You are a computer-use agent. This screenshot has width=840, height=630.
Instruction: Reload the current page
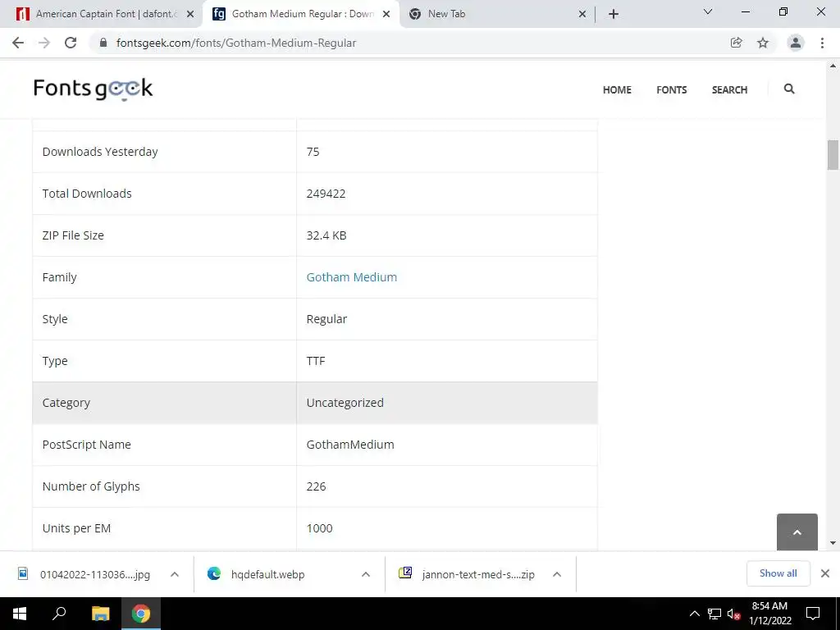point(71,43)
